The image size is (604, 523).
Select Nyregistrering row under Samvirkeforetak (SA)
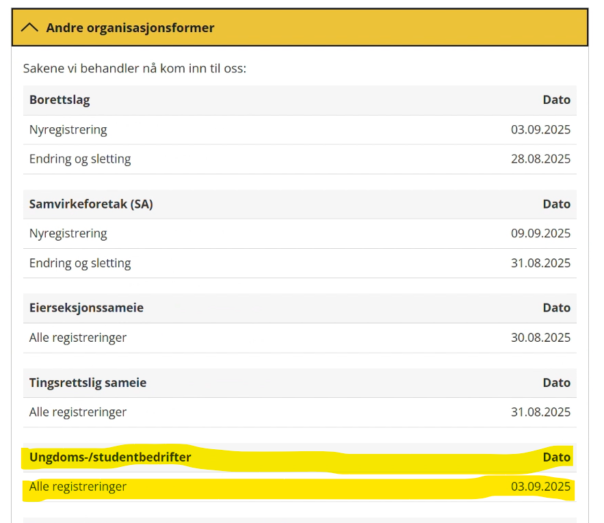coord(300,234)
